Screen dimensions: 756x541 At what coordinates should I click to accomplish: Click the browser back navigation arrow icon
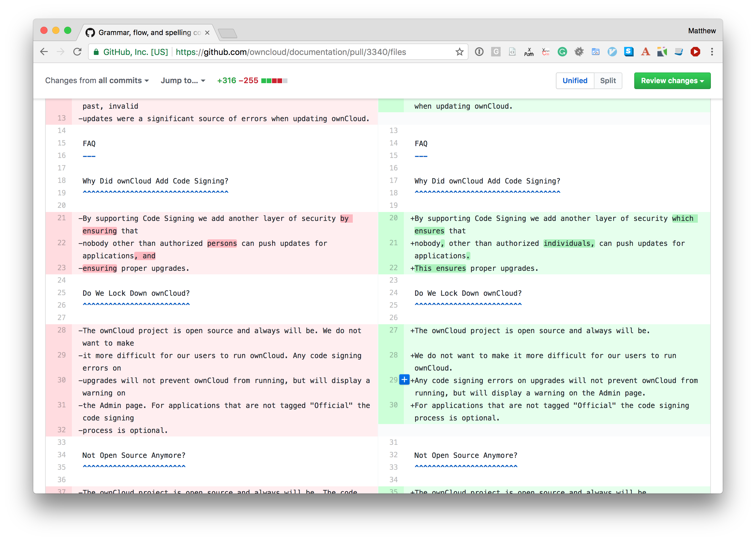click(x=46, y=52)
